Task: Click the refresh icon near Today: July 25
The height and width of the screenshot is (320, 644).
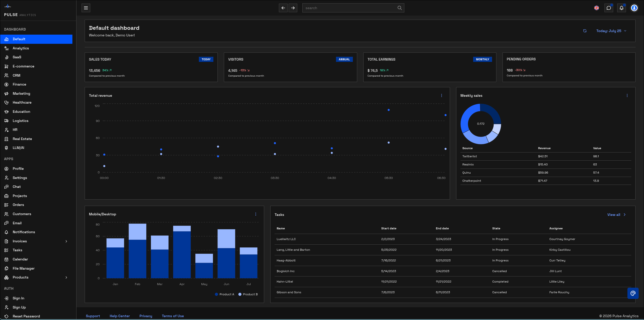Action: (x=585, y=31)
